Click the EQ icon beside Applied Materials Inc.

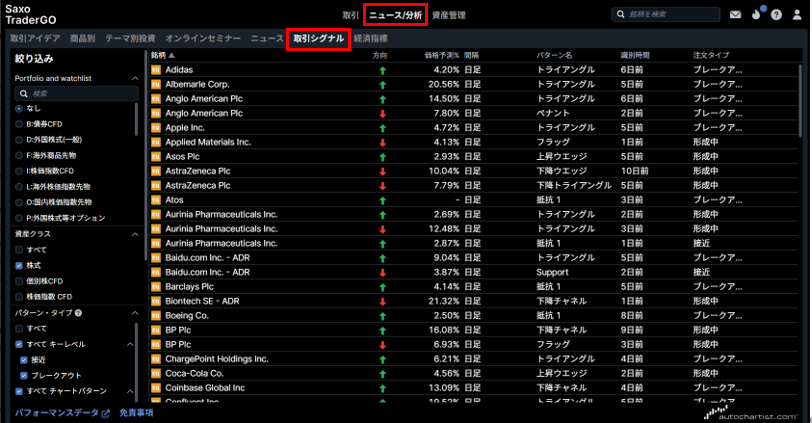155,142
